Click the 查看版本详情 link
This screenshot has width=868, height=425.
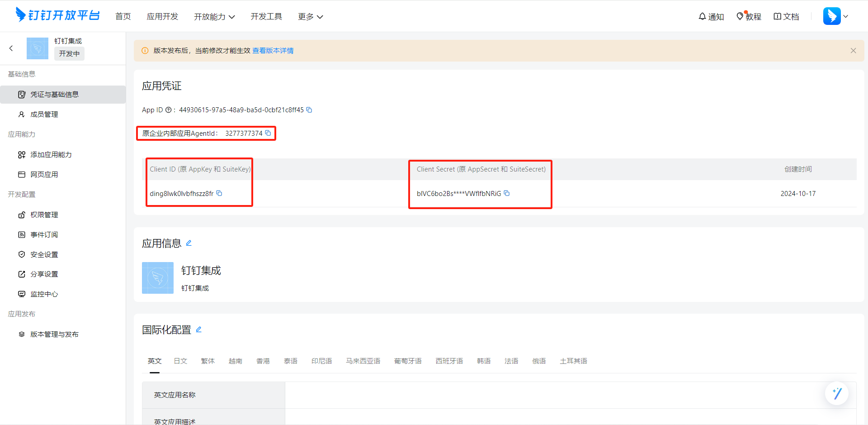[273, 51]
